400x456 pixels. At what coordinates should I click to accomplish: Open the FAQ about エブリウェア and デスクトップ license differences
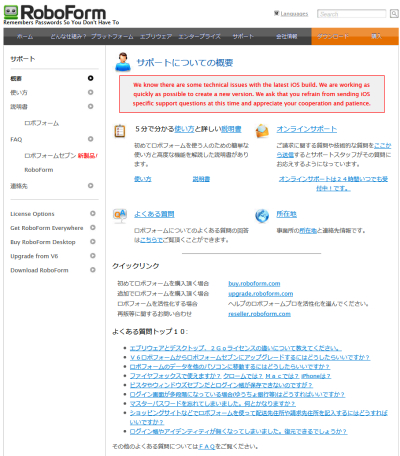coord(236,348)
